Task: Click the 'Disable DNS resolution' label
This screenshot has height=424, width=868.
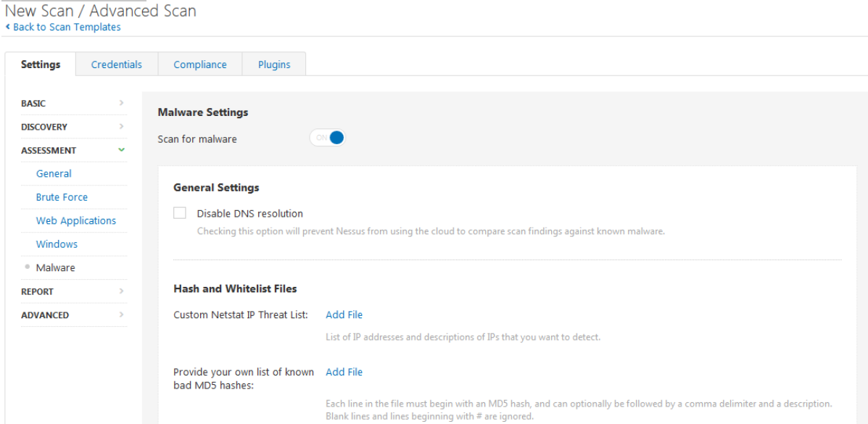Action: click(x=249, y=214)
